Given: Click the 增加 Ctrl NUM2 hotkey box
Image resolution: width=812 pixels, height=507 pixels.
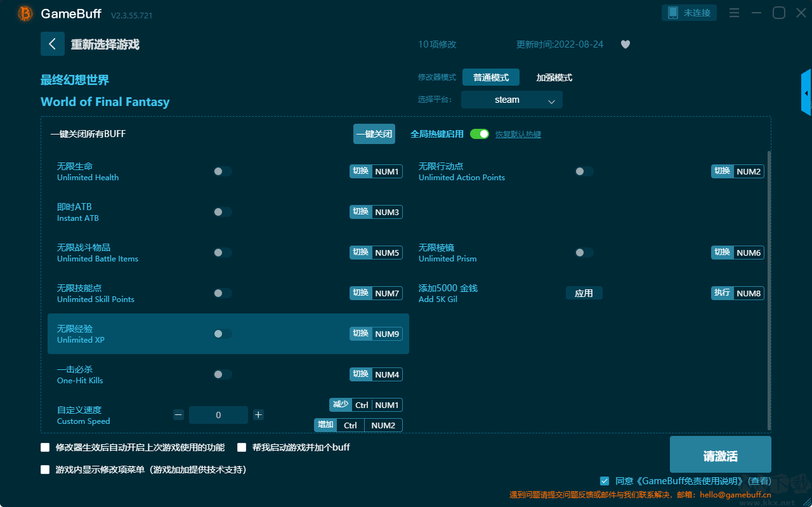Looking at the screenshot, I should tap(358, 425).
